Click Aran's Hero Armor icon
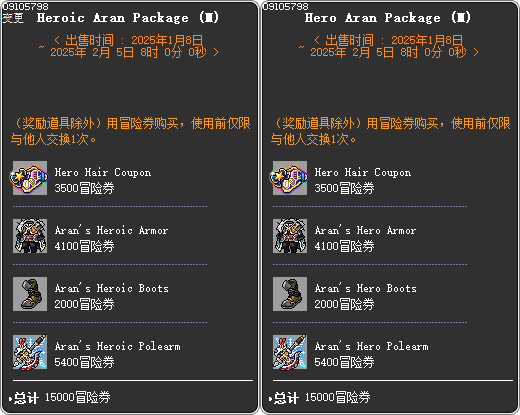 click(x=290, y=236)
